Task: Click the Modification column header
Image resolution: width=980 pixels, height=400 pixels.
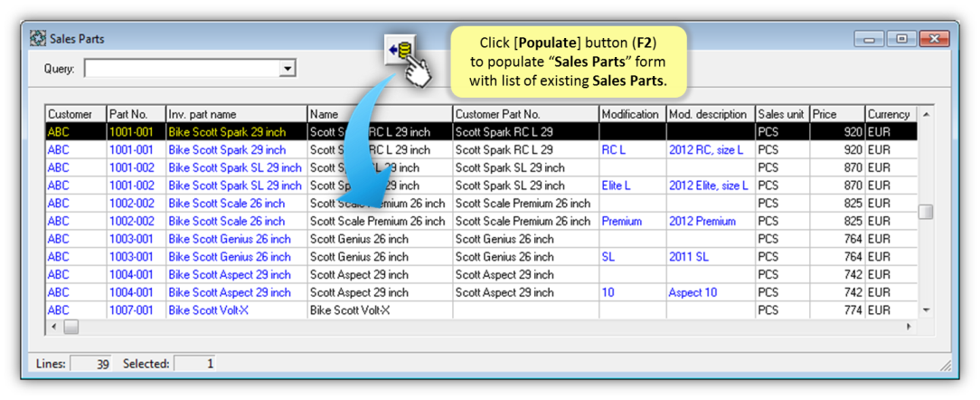Action: [633, 114]
